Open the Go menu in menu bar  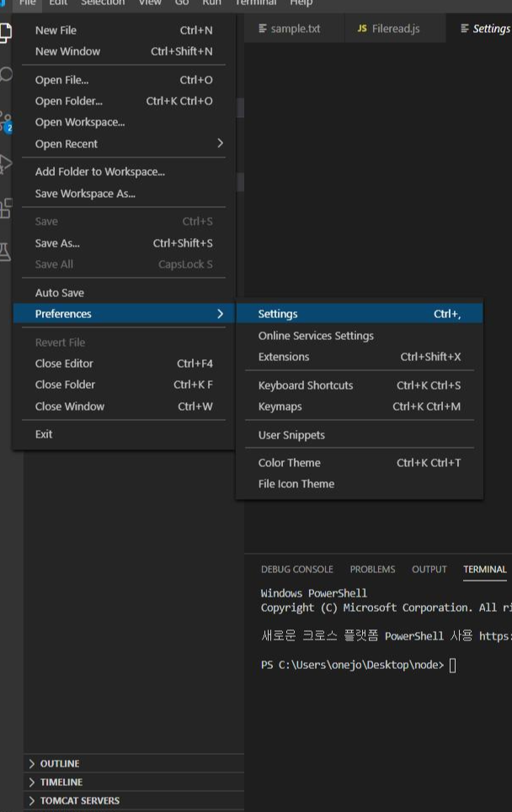pyautogui.click(x=181, y=3)
